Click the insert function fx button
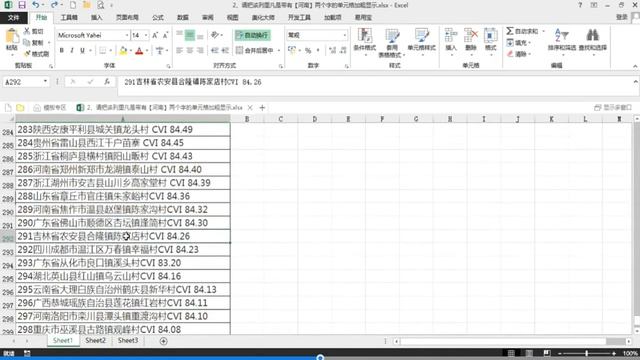This screenshot has width=640, height=360. tap(107, 82)
